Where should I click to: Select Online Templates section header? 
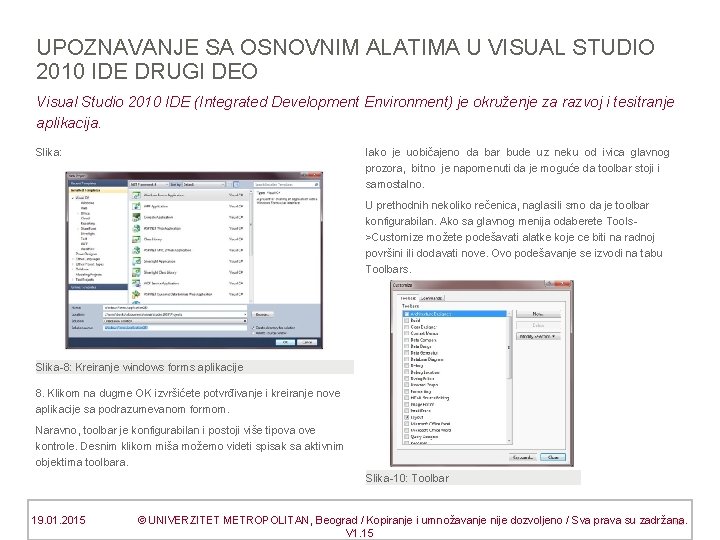pos(98,287)
